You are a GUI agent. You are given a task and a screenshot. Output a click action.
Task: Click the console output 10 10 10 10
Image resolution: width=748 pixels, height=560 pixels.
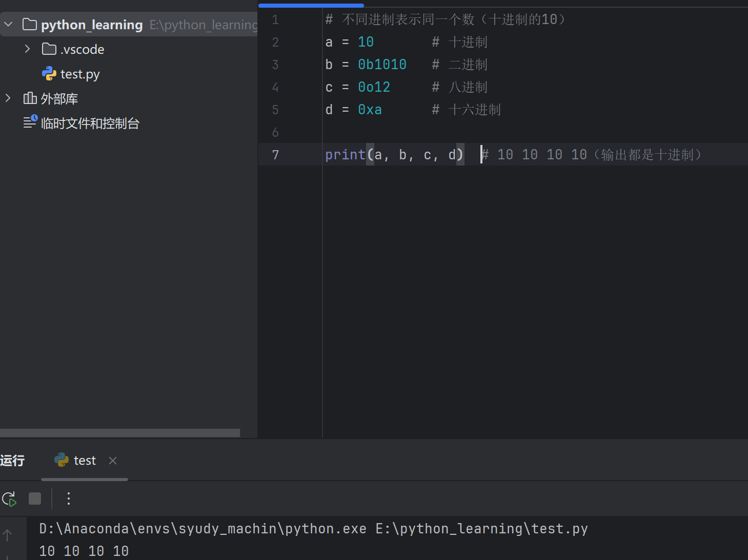84,551
